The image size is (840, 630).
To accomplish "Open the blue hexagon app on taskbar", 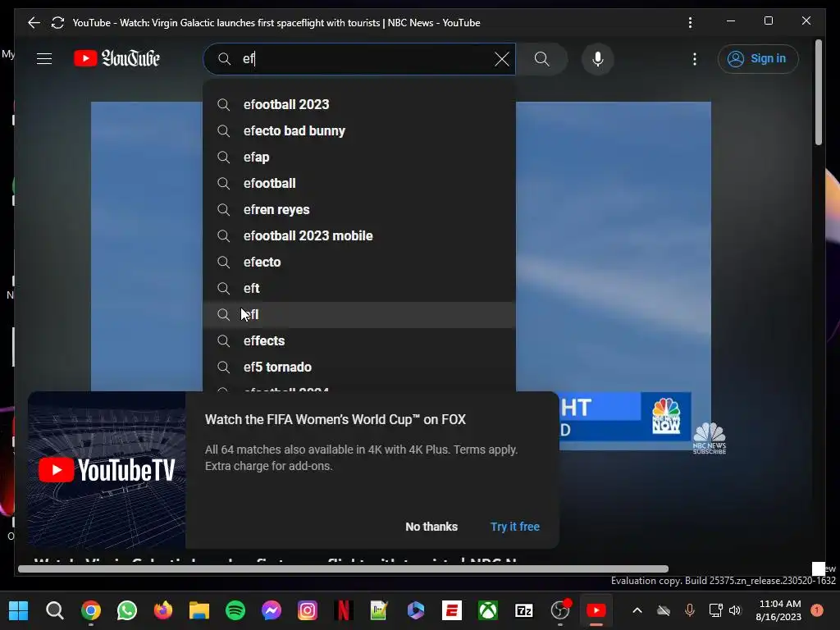I will pyautogui.click(x=416, y=610).
